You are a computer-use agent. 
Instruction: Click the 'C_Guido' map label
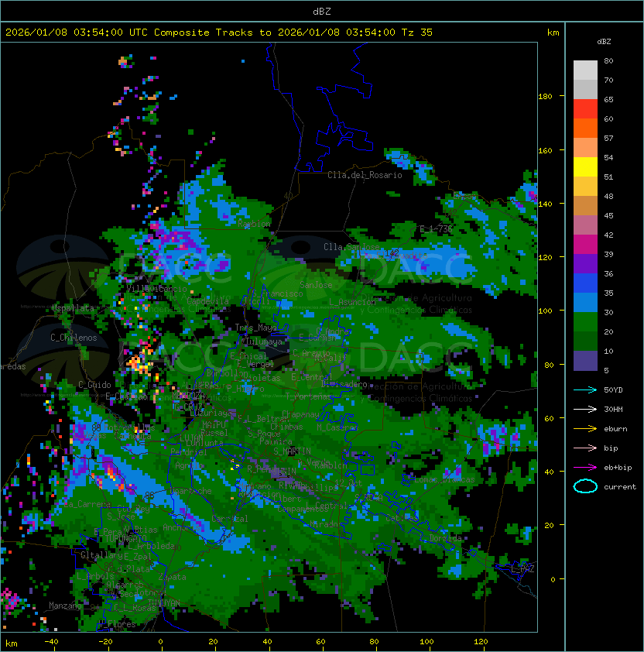coord(94,385)
